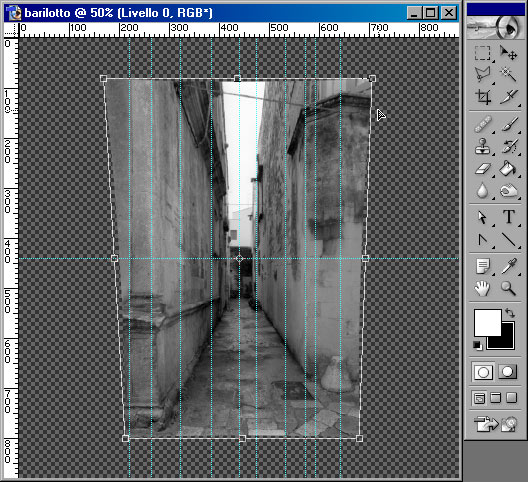The width and height of the screenshot is (528, 482).
Task: Reset to default foreground and background colors
Action: coord(477,346)
